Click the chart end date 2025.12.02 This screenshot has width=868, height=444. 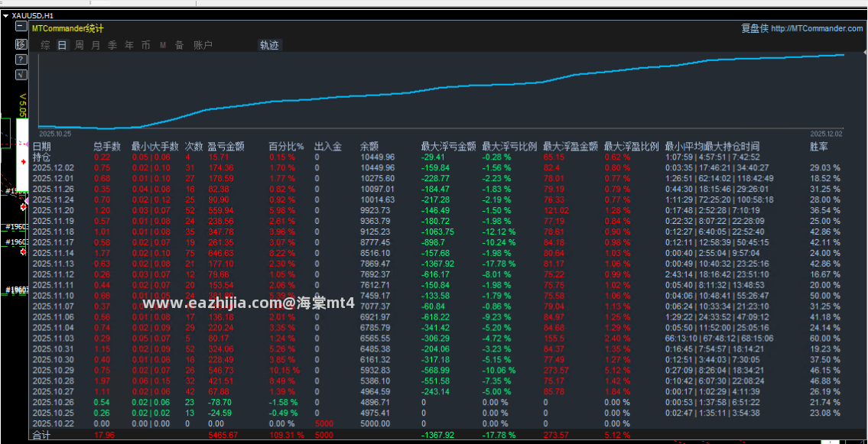(827, 134)
